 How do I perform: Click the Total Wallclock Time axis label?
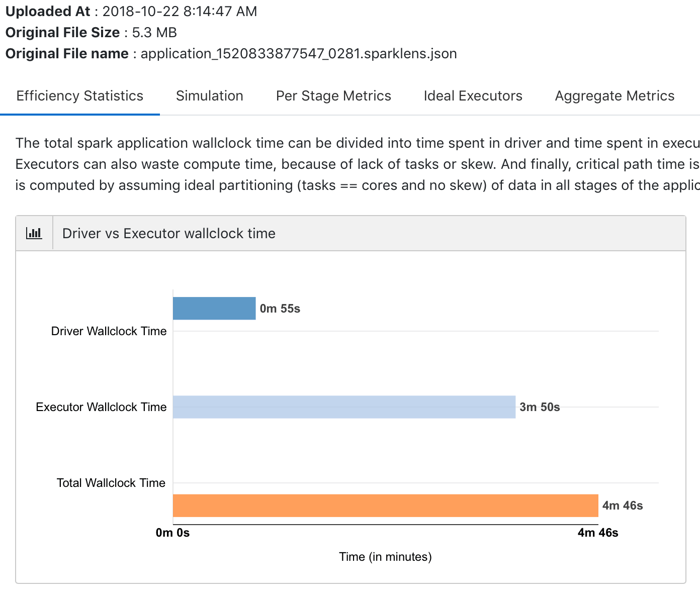point(111,483)
